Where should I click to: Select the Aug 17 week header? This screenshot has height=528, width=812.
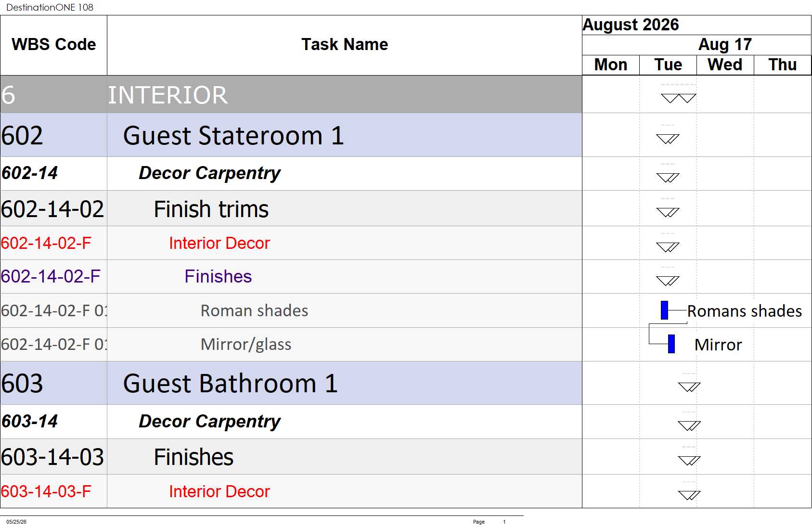(x=725, y=45)
